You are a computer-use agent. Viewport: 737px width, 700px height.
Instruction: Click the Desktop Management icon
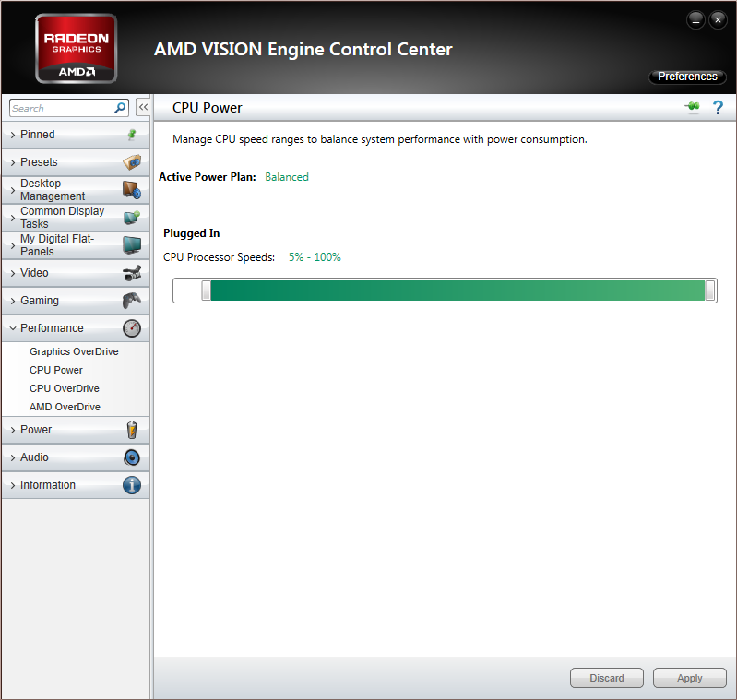click(x=132, y=190)
